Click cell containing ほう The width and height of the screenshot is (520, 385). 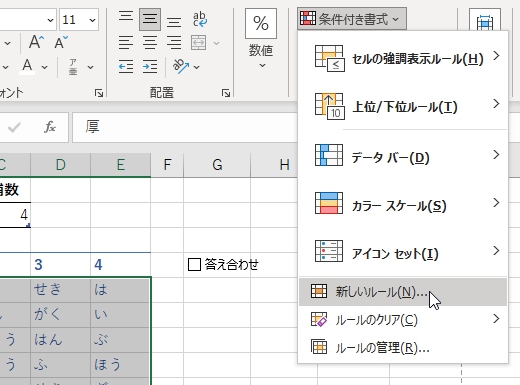tap(121, 365)
